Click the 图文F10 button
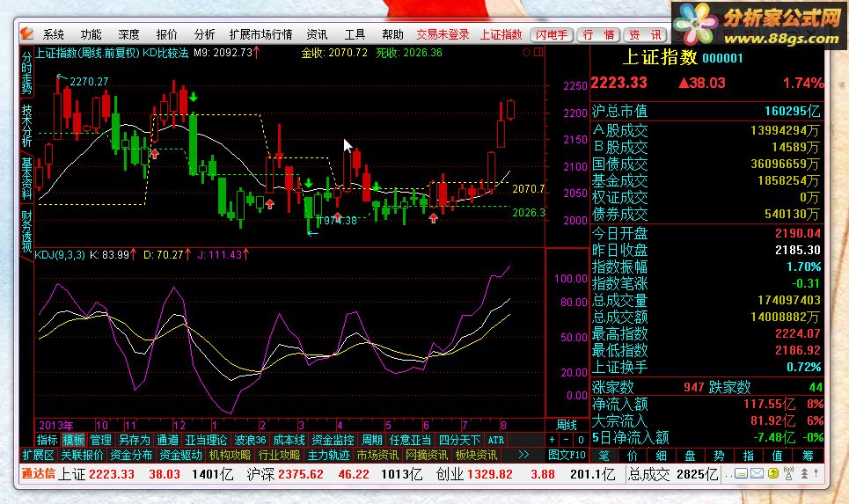This screenshot has width=849, height=504. pos(567,456)
